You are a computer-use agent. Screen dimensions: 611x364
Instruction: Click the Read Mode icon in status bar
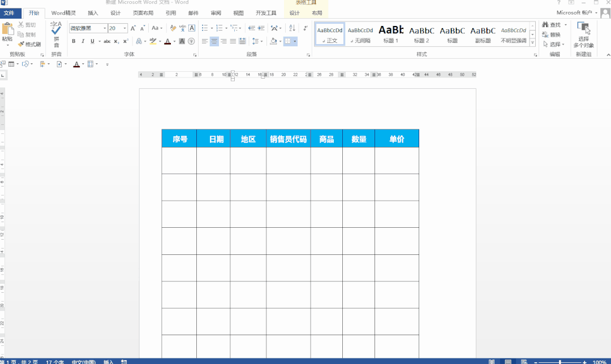[x=492, y=362]
